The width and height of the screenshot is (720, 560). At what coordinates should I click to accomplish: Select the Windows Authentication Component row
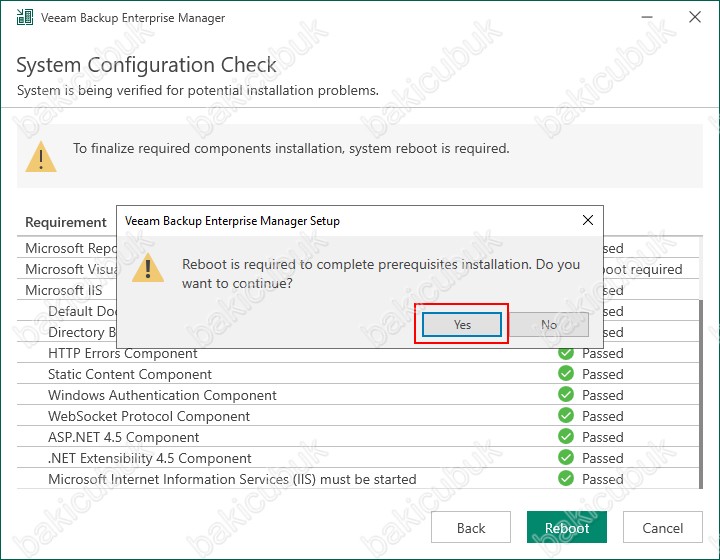pyautogui.click(x=358, y=395)
